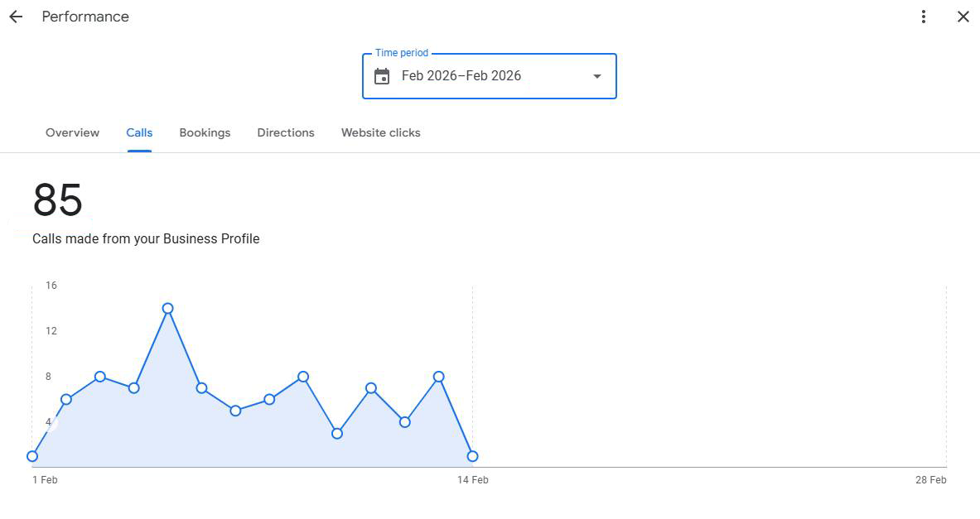Click the 10 Feb data point
980x519 pixels.
337,433
